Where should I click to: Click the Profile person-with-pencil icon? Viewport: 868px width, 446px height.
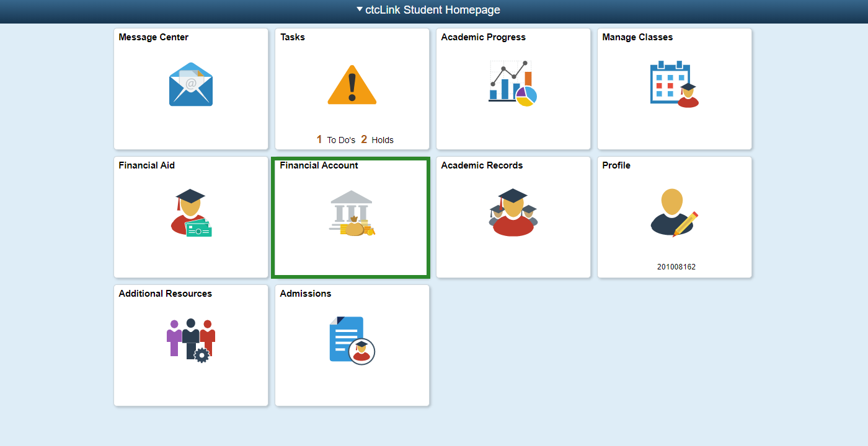[x=675, y=212]
